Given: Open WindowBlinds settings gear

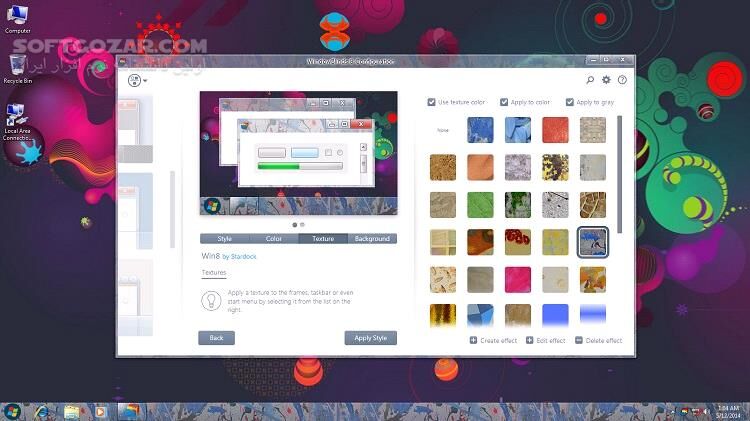Looking at the screenshot, I should (x=606, y=80).
